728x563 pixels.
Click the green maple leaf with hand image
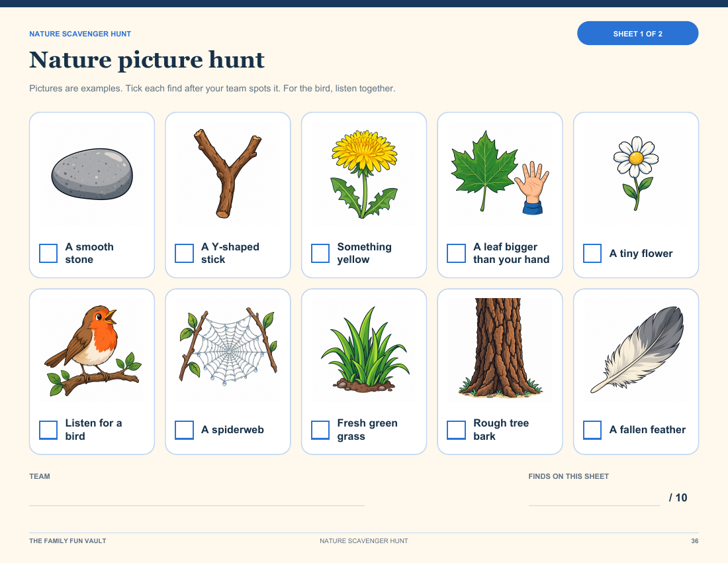[500, 174]
